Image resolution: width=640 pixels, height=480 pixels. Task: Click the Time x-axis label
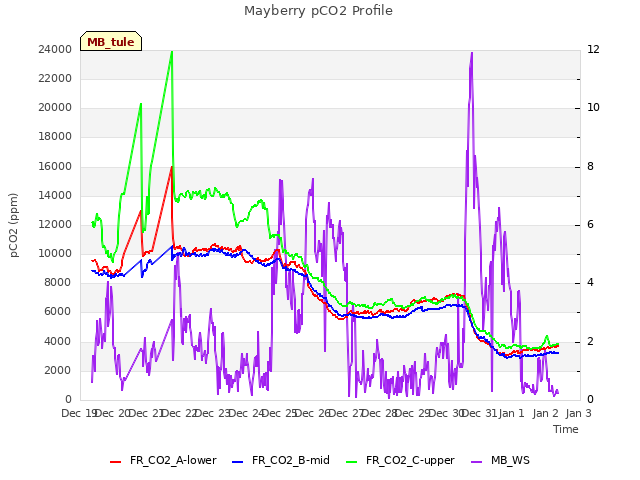coord(566,429)
